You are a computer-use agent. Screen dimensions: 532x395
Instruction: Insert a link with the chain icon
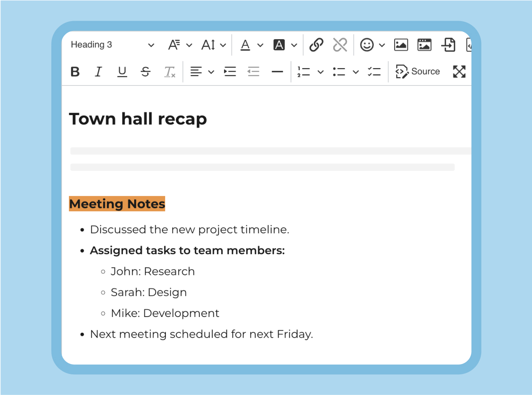click(316, 45)
